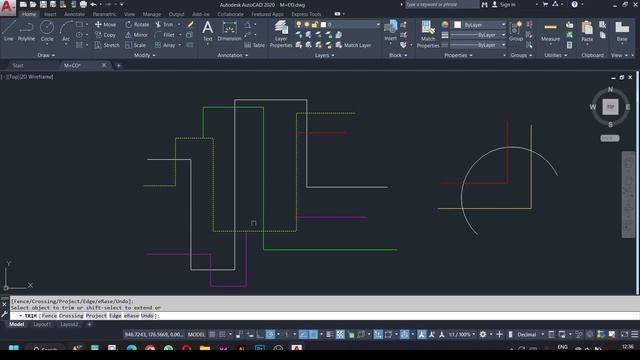Toggle transparency display in status bar
Screen dimensions: 640x360
pyautogui.click(x=340, y=334)
